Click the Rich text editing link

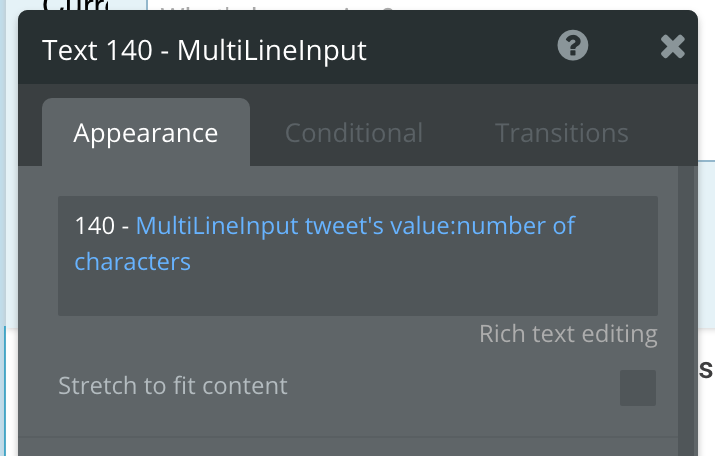pyautogui.click(x=568, y=334)
